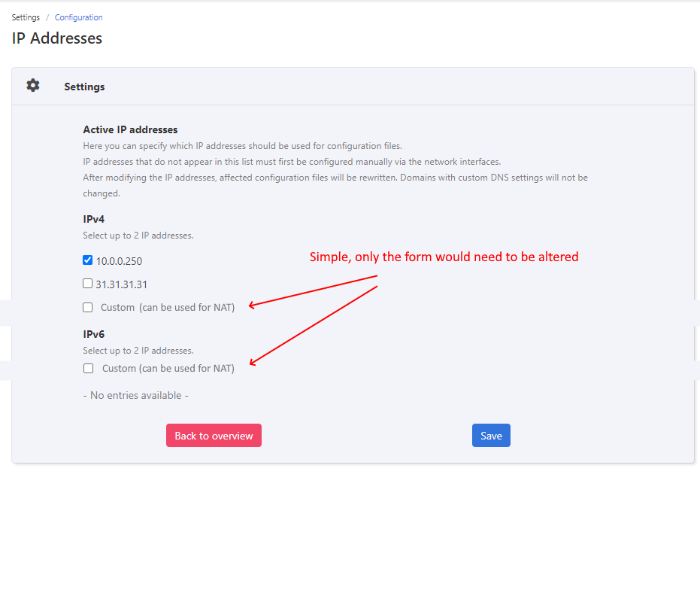Screen dimensions: 700x602
Task: Click the red annotation about altering the form
Action: (444, 257)
